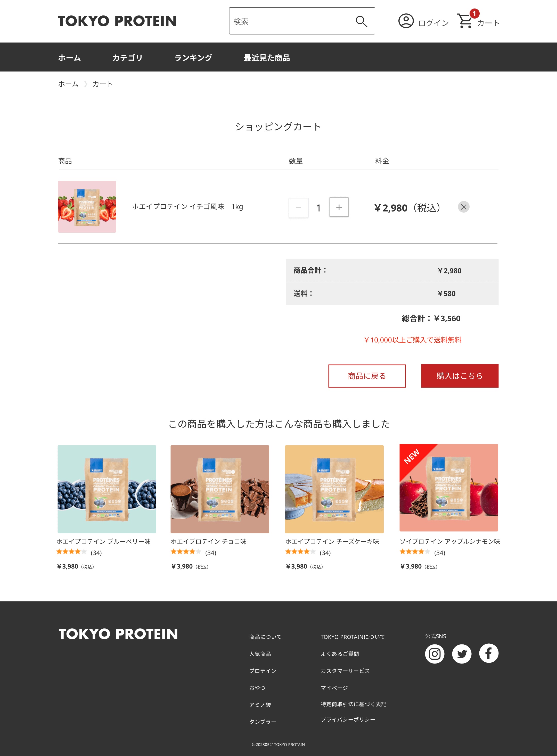Click the 商品に戻る button
The height and width of the screenshot is (756, 557).
[x=367, y=376]
